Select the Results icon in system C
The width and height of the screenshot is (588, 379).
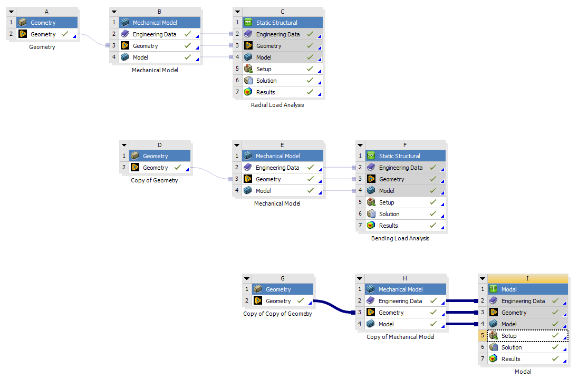[x=248, y=92]
